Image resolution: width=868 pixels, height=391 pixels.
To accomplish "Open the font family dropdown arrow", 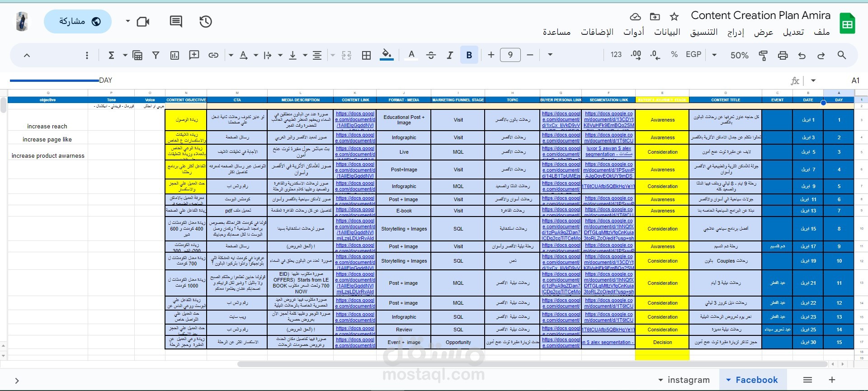I will (550, 55).
